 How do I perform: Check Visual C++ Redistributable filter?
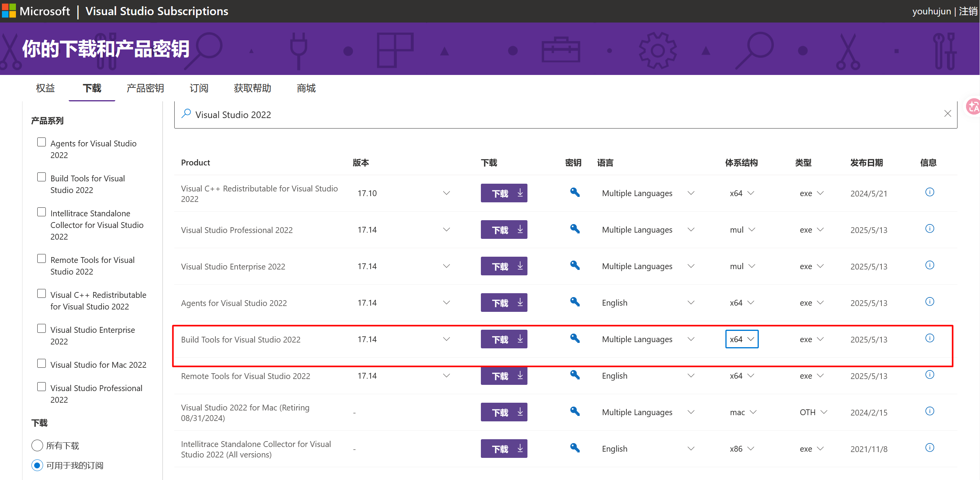click(x=42, y=294)
